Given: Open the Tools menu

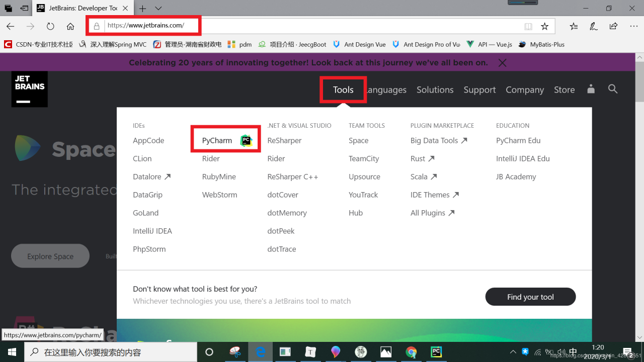Looking at the screenshot, I should pos(343,89).
